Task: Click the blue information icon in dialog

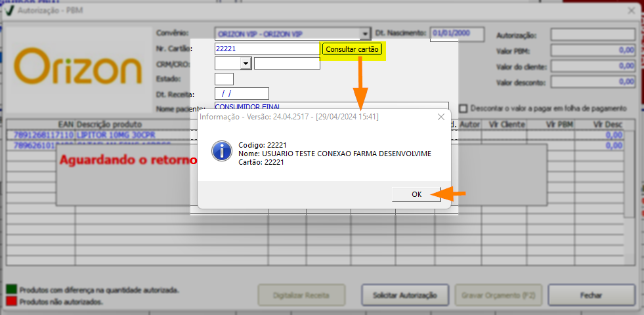Action: coord(222,151)
